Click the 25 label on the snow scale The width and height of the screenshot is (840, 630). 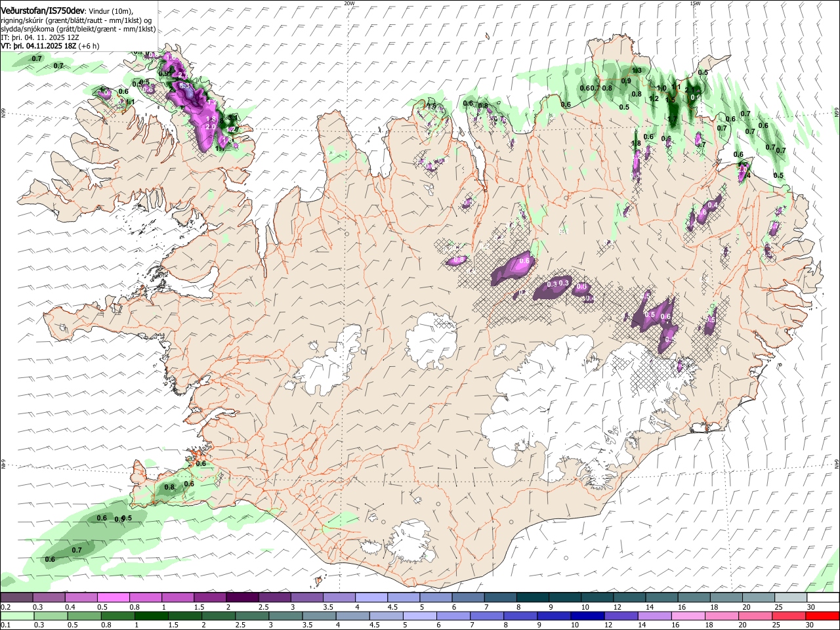779,607
